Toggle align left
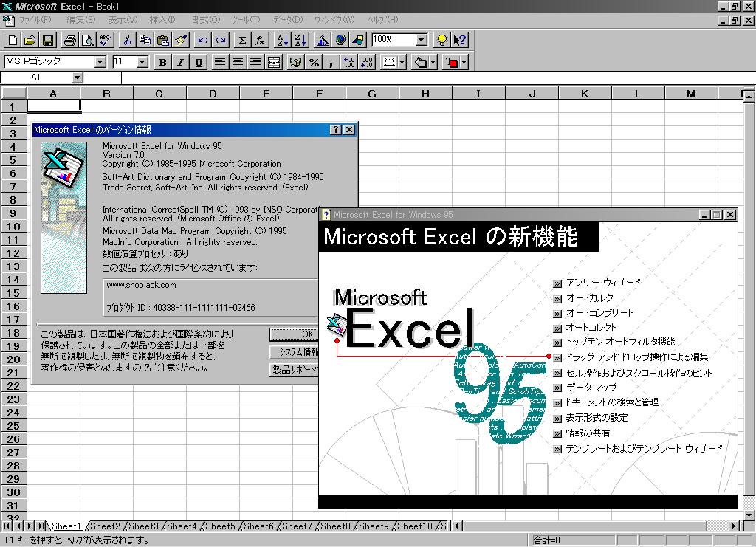This screenshot has height=547, width=756. coord(220,62)
